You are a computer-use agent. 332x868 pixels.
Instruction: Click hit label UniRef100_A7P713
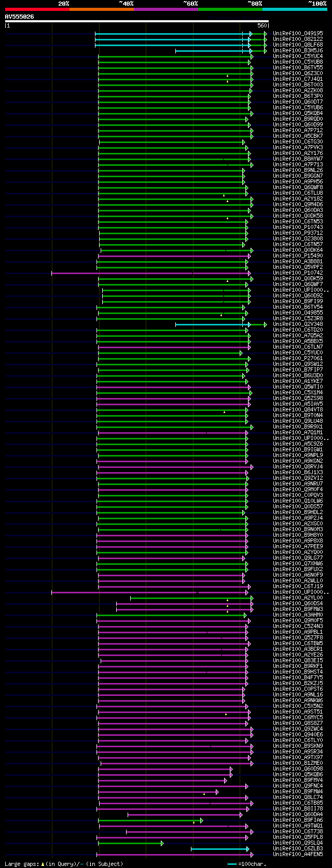click(298, 165)
